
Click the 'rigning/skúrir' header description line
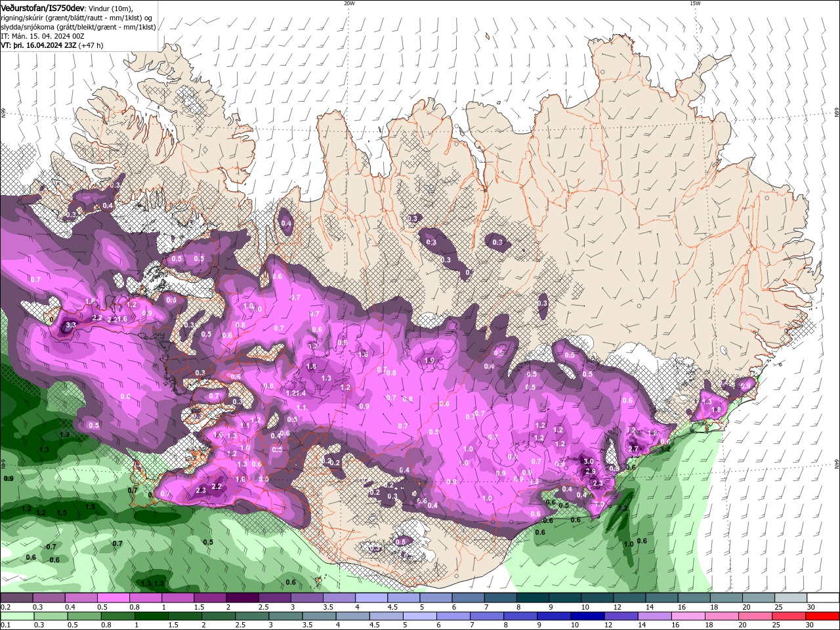click(76, 18)
